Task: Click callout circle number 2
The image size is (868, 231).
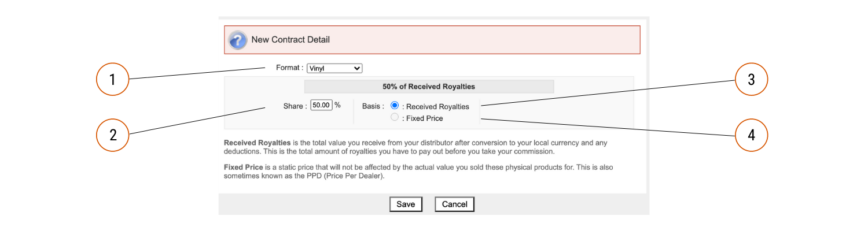Action: (x=112, y=135)
